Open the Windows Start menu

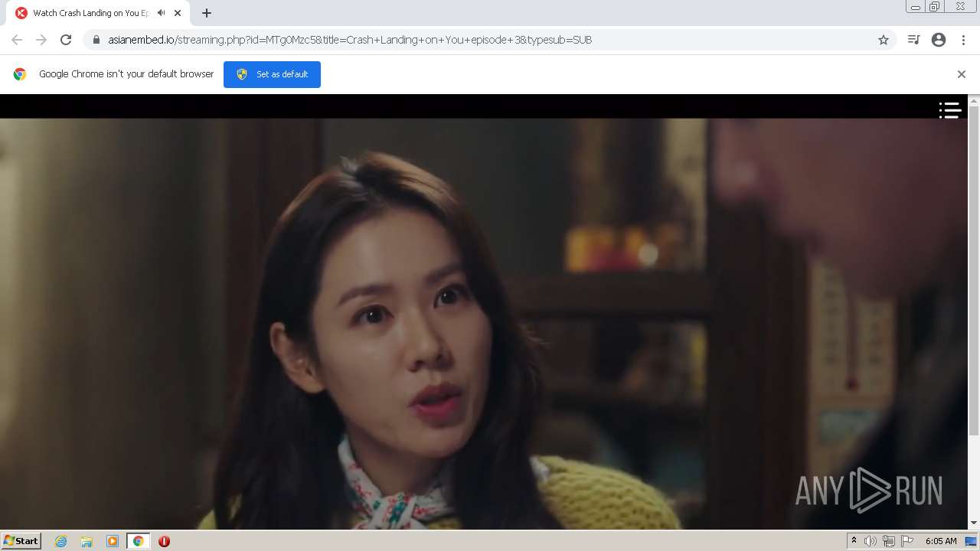[x=21, y=540]
